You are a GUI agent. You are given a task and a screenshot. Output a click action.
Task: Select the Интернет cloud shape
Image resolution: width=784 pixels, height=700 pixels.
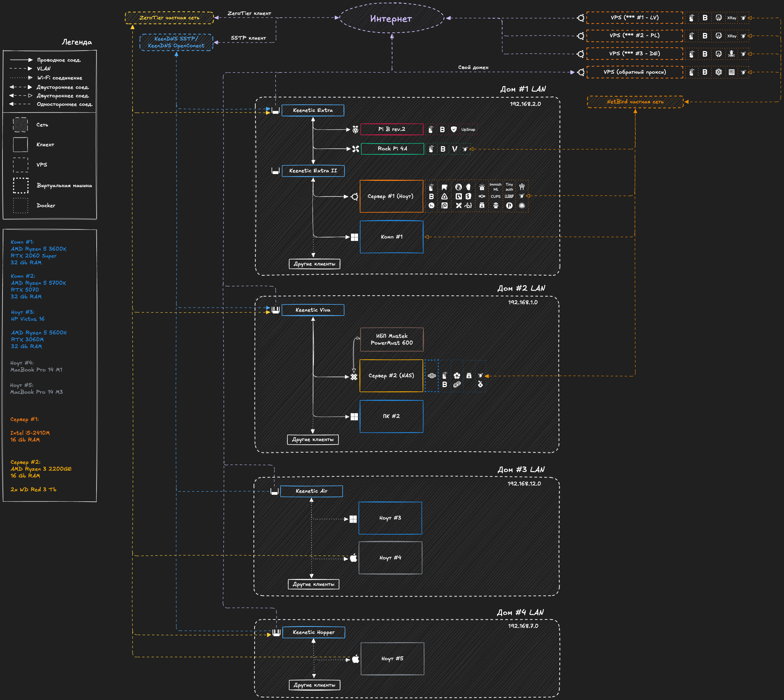point(391,18)
